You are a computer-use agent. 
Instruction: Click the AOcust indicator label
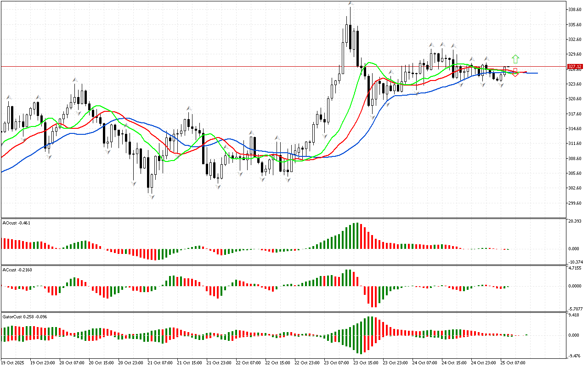16,223
